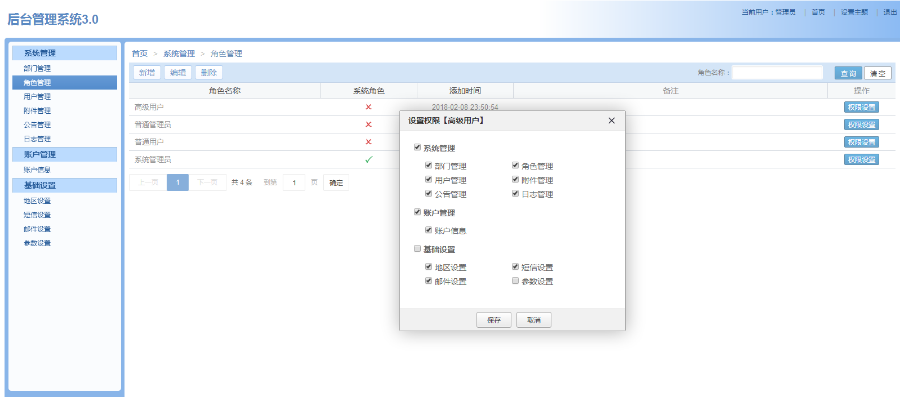The height and width of the screenshot is (397, 900).
Task: Click the red X icon in 普通用户 row
Action: 368,142
